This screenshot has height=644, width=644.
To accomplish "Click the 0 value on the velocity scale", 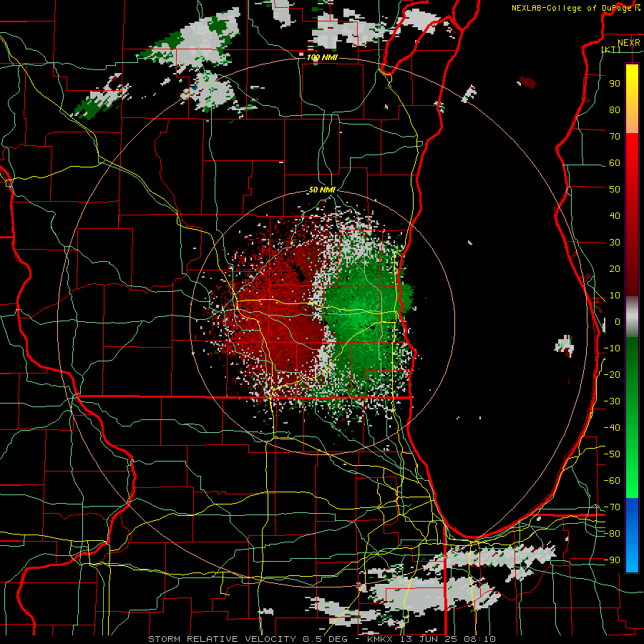I will pyautogui.click(x=618, y=321).
